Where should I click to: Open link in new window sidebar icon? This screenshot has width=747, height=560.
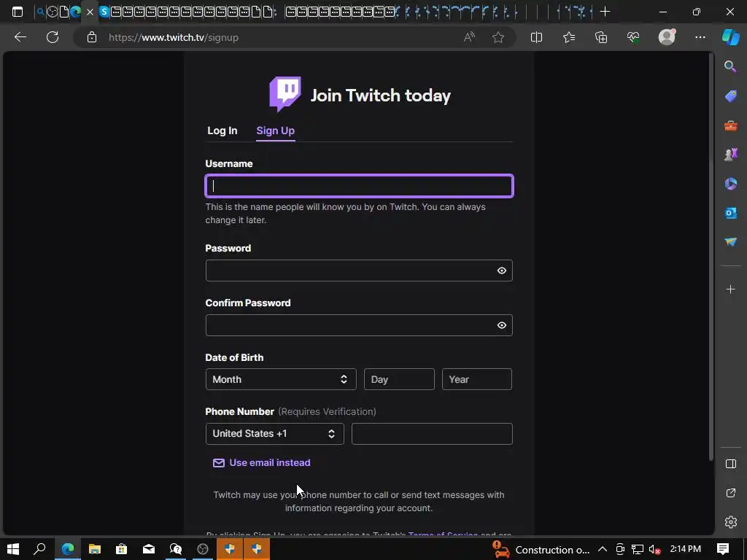731,493
